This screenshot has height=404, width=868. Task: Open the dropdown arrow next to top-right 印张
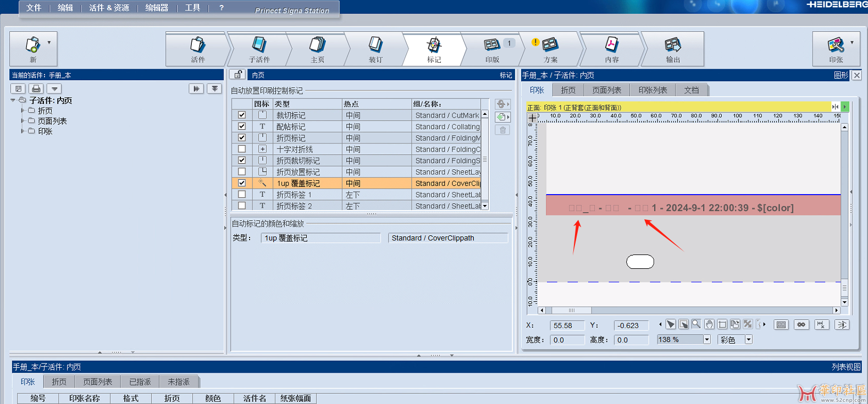(852, 42)
